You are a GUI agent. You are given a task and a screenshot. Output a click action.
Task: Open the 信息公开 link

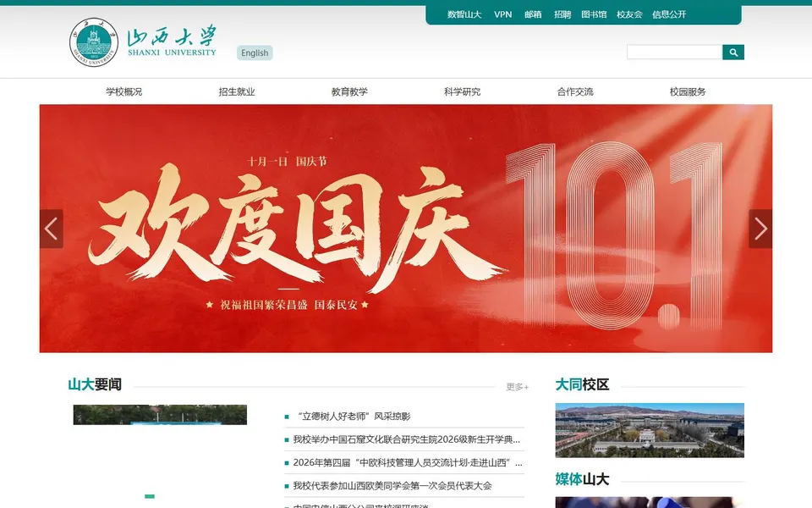669,14
